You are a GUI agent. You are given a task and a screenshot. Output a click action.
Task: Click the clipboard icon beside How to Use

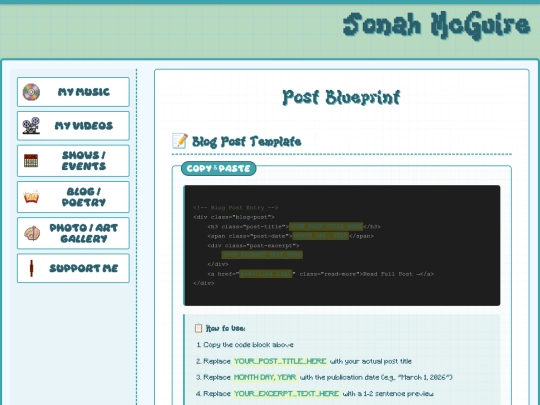point(198,328)
